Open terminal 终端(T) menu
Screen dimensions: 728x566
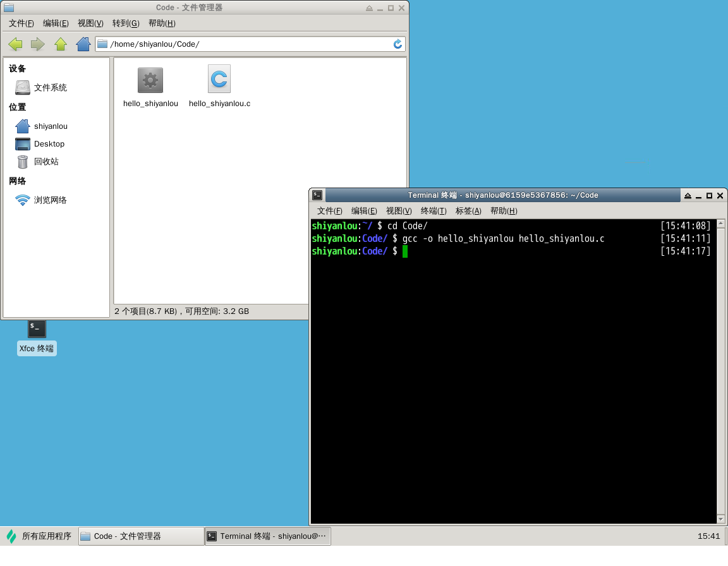[x=434, y=211]
